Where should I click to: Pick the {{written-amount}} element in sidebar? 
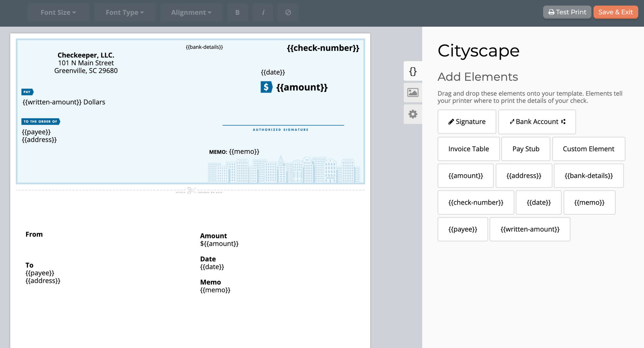[530, 229]
